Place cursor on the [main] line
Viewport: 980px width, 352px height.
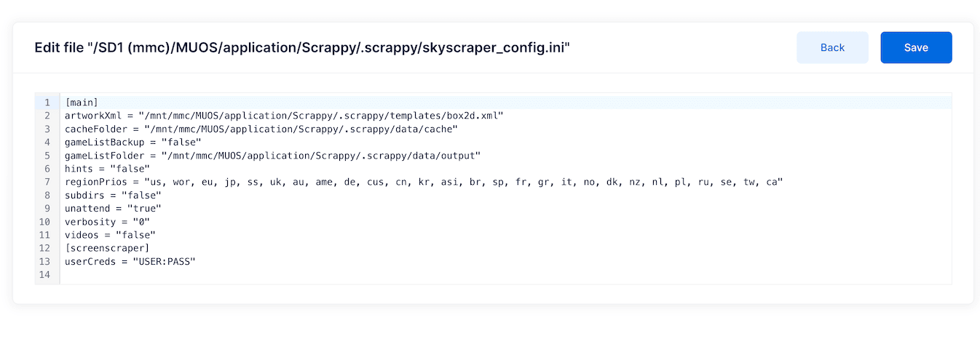82,102
